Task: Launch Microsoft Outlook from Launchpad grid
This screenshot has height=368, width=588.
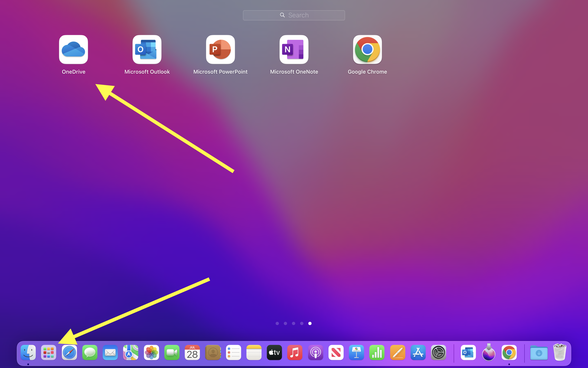Action: click(147, 49)
